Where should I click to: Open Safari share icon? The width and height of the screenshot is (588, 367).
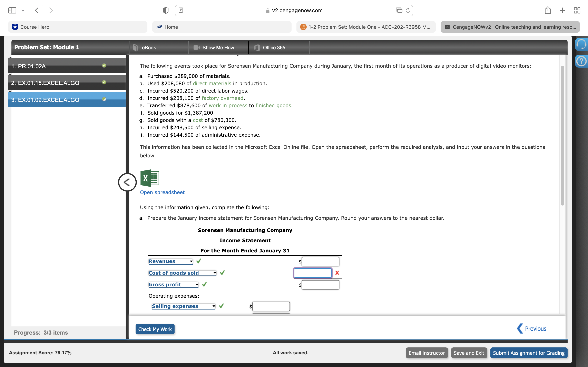click(548, 10)
